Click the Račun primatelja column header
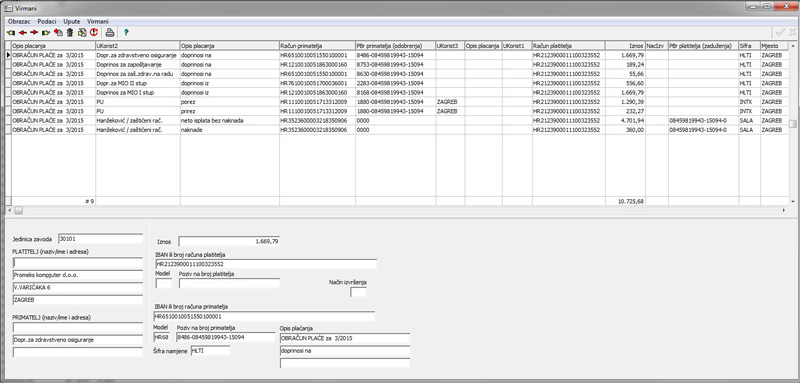Image resolution: width=800 pixels, height=383 pixels. pos(317,46)
